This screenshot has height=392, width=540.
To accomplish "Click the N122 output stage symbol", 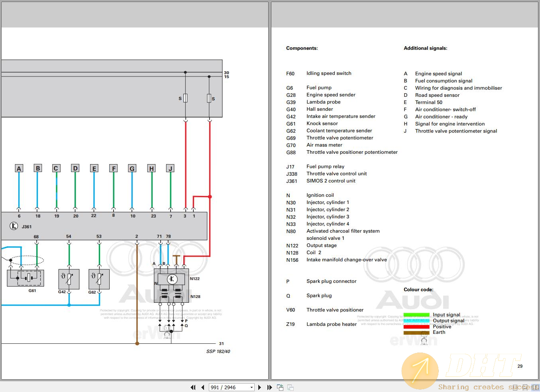I will point(172,279).
